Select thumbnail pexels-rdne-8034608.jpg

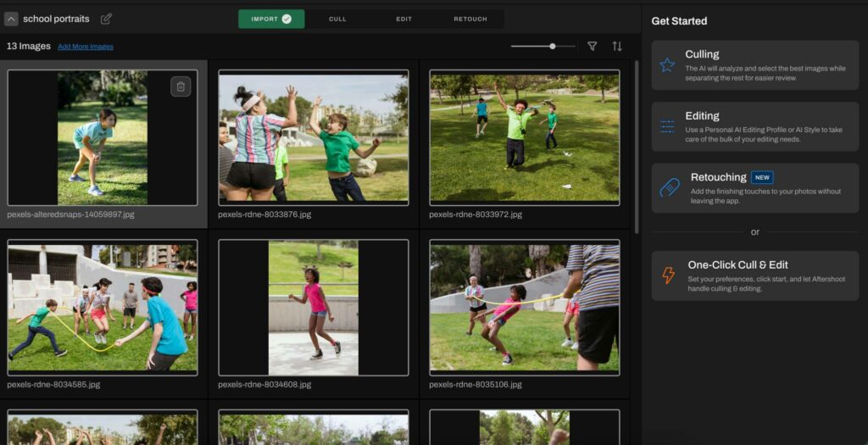click(314, 308)
